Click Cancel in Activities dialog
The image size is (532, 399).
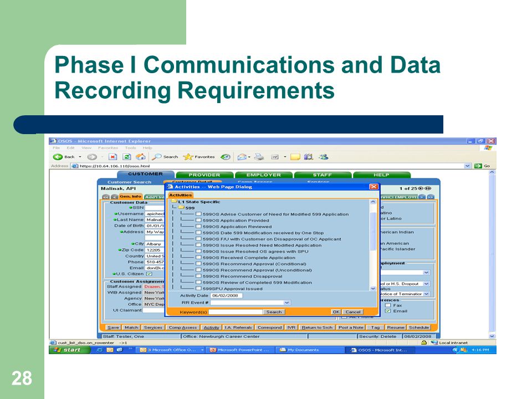(353, 312)
